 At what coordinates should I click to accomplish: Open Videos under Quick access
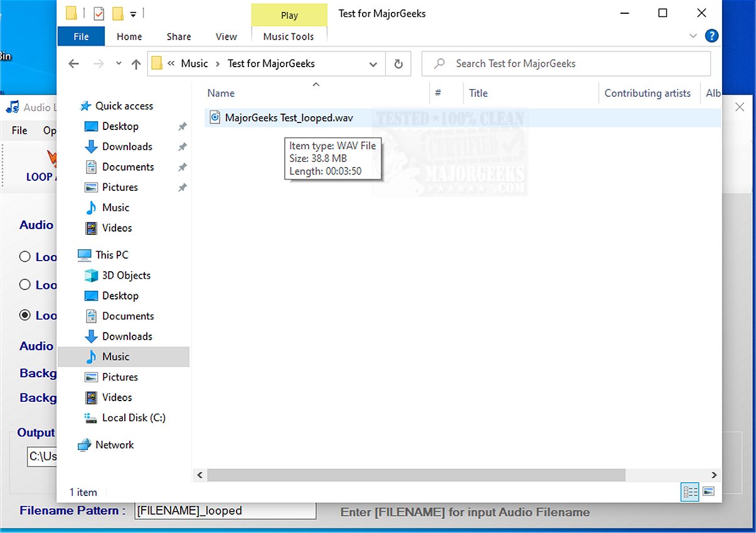click(x=117, y=228)
